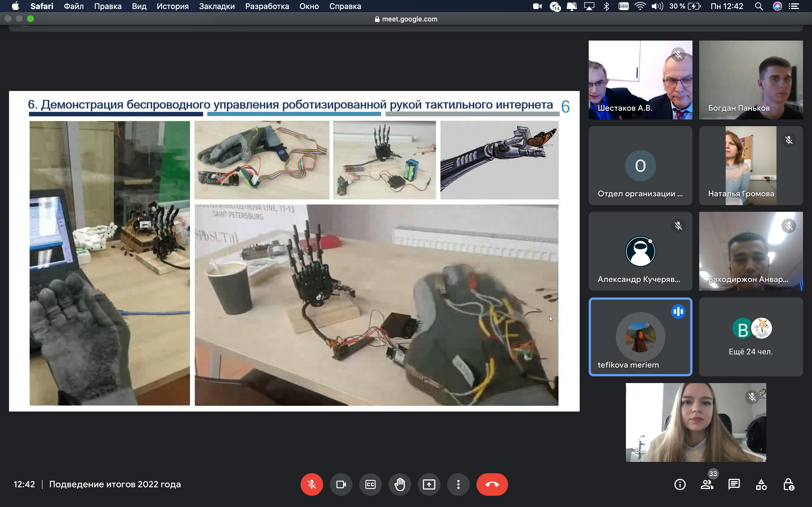Open the three-dot more options menu
Screen dimensions: 812x507
[458, 484]
